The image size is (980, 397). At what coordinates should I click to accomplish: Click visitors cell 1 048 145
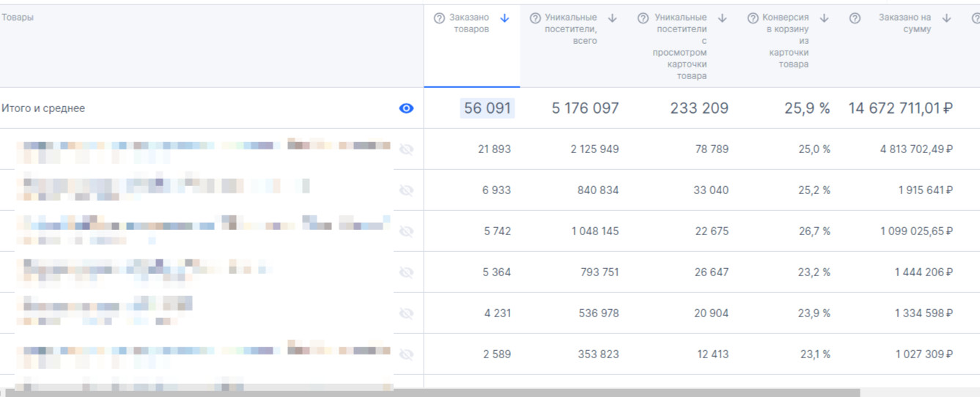coord(595,231)
